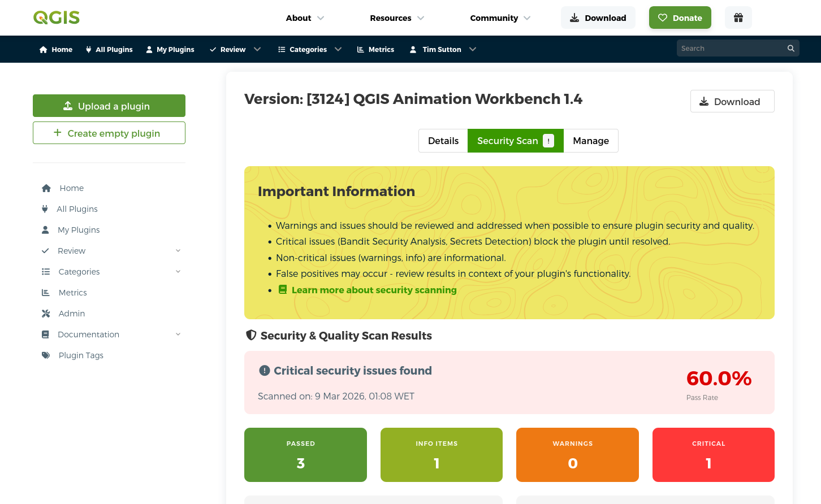The width and height of the screenshot is (821, 504).
Task: Open the About dropdown menu
Action: click(x=305, y=18)
